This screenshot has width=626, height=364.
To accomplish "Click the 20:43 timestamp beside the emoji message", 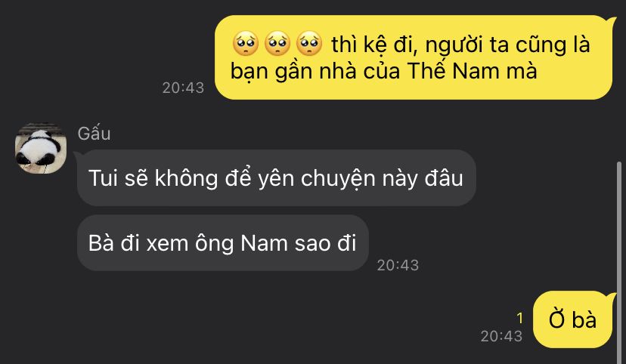I will click(x=183, y=88).
